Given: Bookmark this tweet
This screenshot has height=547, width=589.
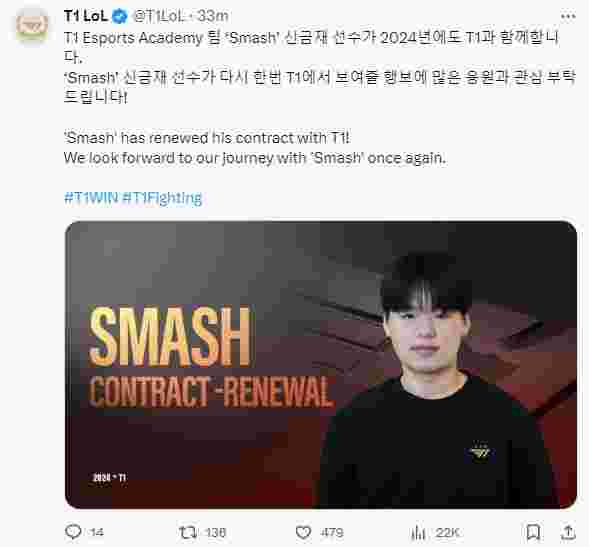Looking at the screenshot, I should pyautogui.click(x=533, y=532).
